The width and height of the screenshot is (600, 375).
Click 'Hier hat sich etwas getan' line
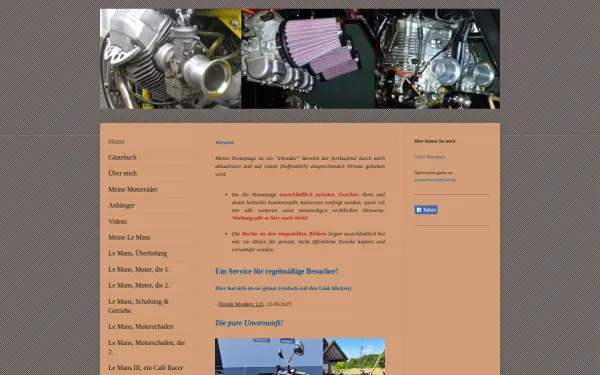tap(283, 288)
